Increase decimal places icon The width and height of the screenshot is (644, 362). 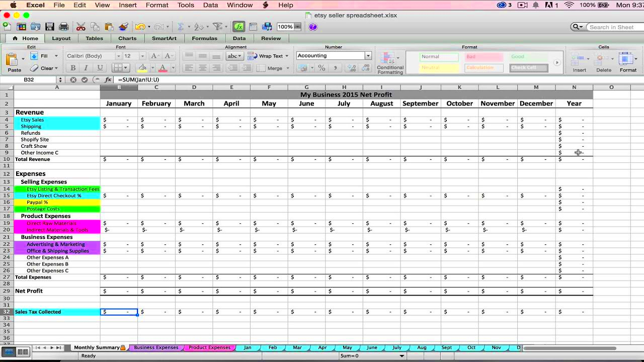(x=351, y=68)
